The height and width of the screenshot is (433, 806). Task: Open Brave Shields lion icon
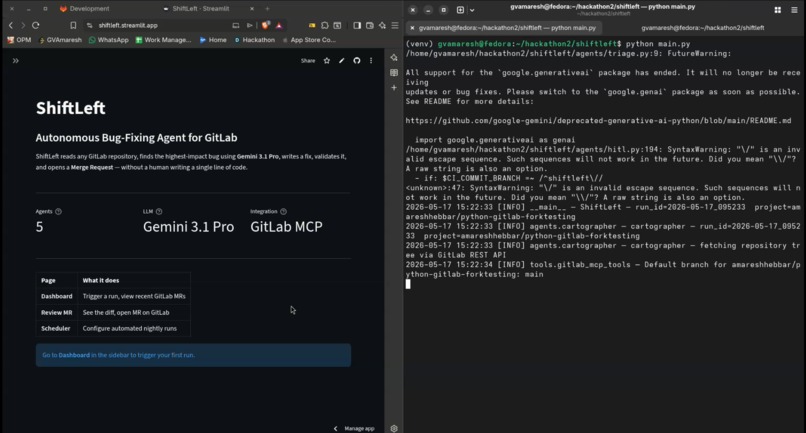point(265,25)
